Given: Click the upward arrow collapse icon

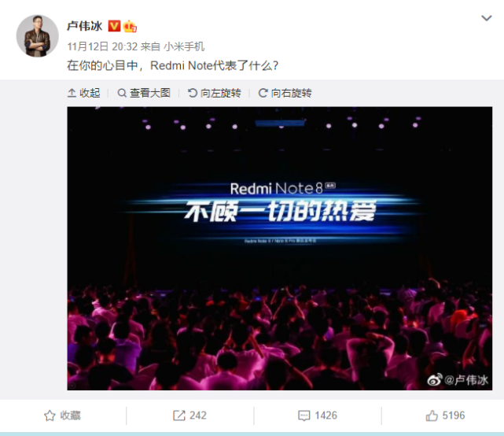Looking at the screenshot, I should pyautogui.click(x=72, y=93).
